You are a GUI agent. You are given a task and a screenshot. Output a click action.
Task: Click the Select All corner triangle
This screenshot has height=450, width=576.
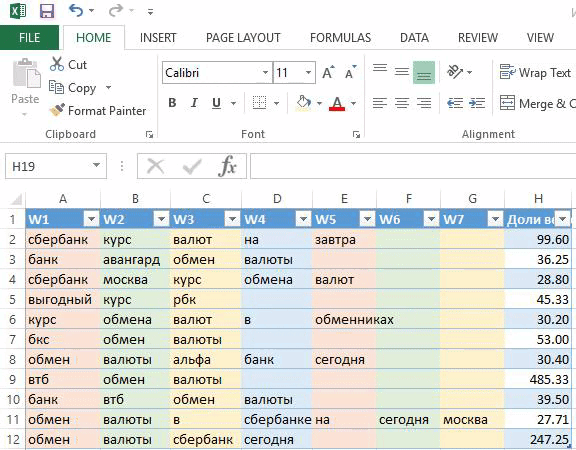pyautogui.click(x=17, y=199)
